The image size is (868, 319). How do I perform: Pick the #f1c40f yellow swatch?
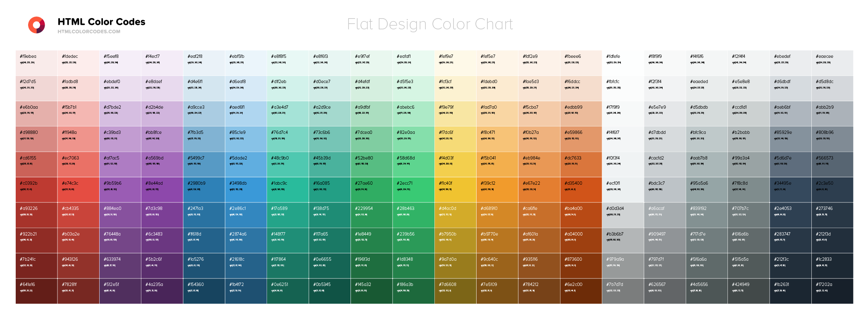[455, 190]
